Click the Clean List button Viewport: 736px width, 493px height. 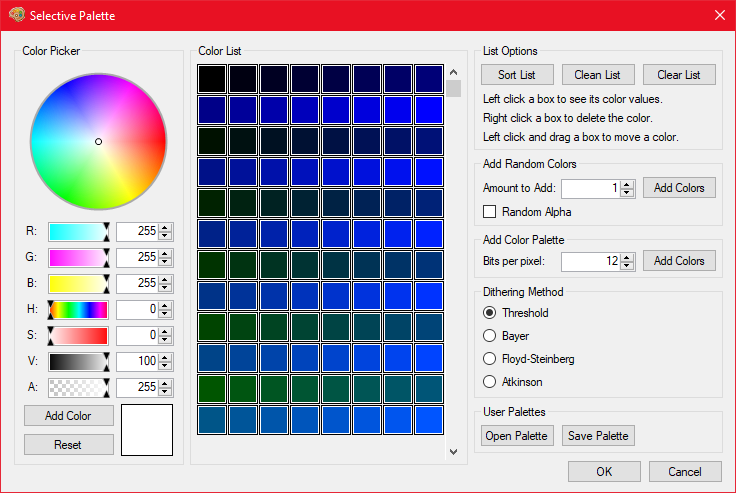[x=598, y=75]
